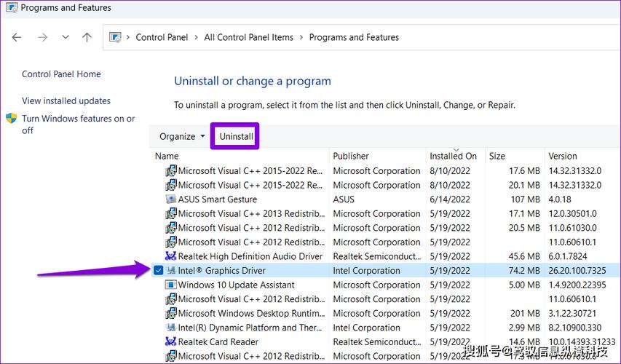621x364 pixels.
Task: Click the Intel(R) Dynamic Platform icon
Action: pos(170,328)
